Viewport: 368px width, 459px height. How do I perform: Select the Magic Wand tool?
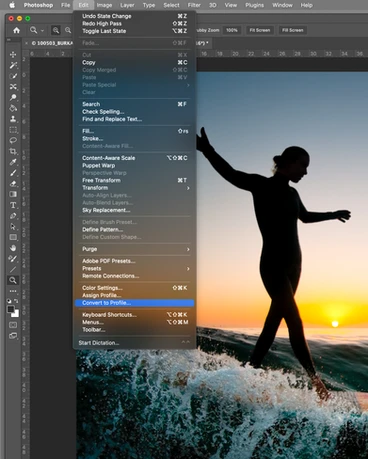pos(13,65)
